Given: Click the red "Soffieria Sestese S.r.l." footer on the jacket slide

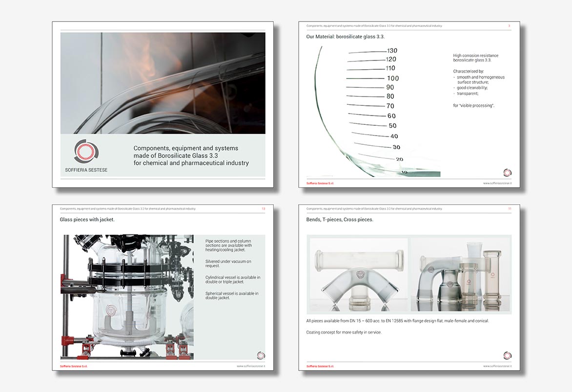Looking at the screenshot, I should 74,366.
